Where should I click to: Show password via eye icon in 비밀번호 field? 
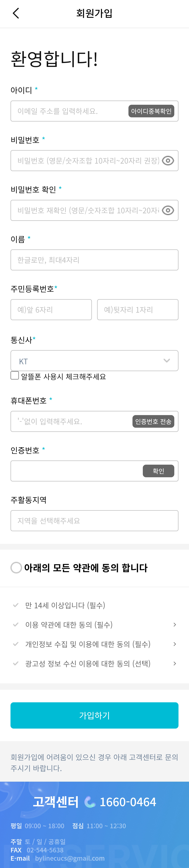168,161
